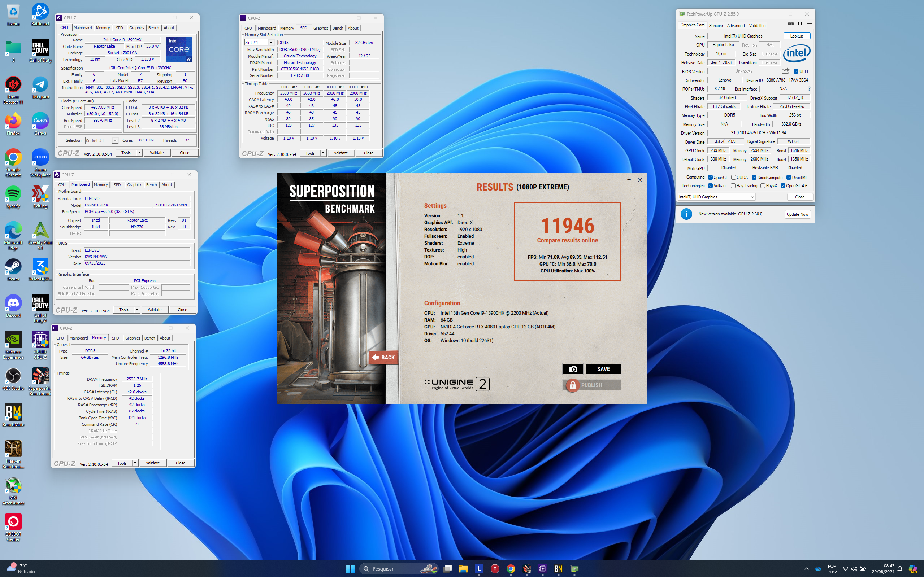Refresh GPU-Z data with the refresh icon
Screen dimensions: 924x577
click(800, 24)
